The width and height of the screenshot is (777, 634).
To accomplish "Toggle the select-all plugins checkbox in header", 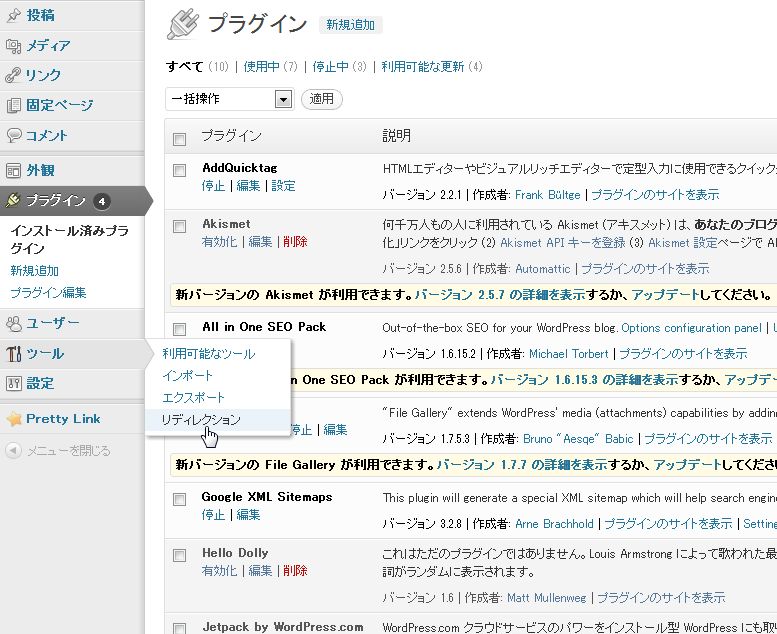I will (x=179, y=139).
